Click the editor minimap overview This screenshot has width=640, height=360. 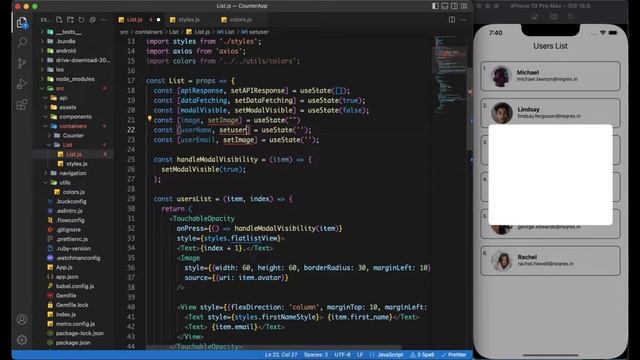click(450, 73)
